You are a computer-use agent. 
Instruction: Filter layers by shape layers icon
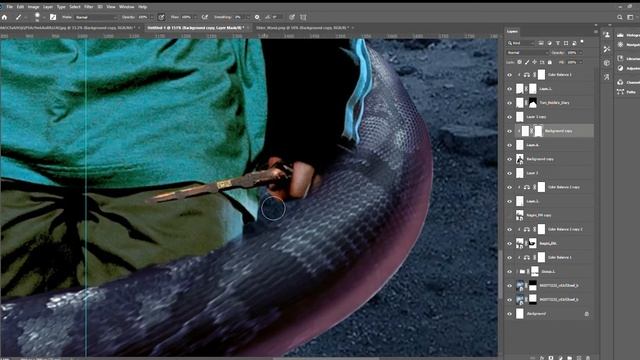pyautogui.click(x=566, y=43)
